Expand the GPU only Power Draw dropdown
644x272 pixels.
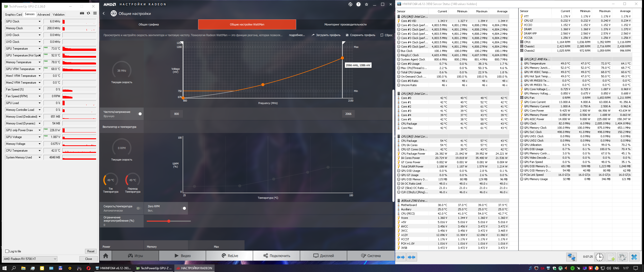tap(39, 130)
